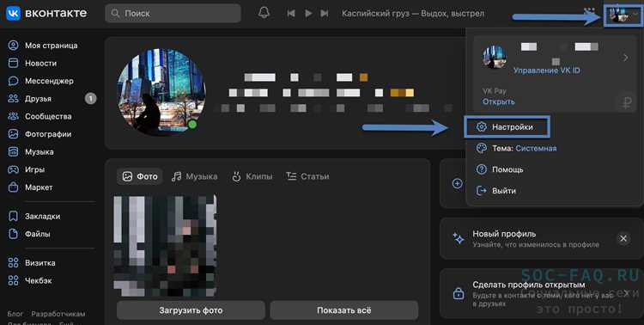Click Открыть under VK Pay

pos(499,101)
